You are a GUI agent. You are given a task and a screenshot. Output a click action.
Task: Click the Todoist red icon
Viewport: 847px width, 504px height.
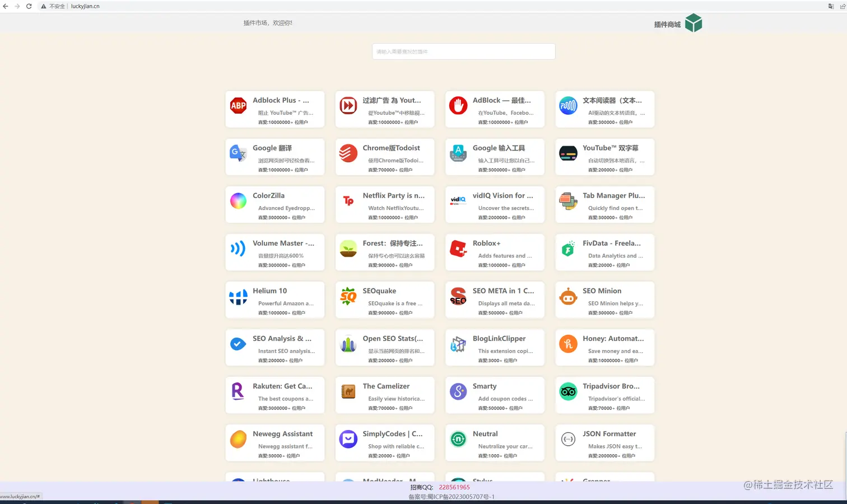point(348,153)
